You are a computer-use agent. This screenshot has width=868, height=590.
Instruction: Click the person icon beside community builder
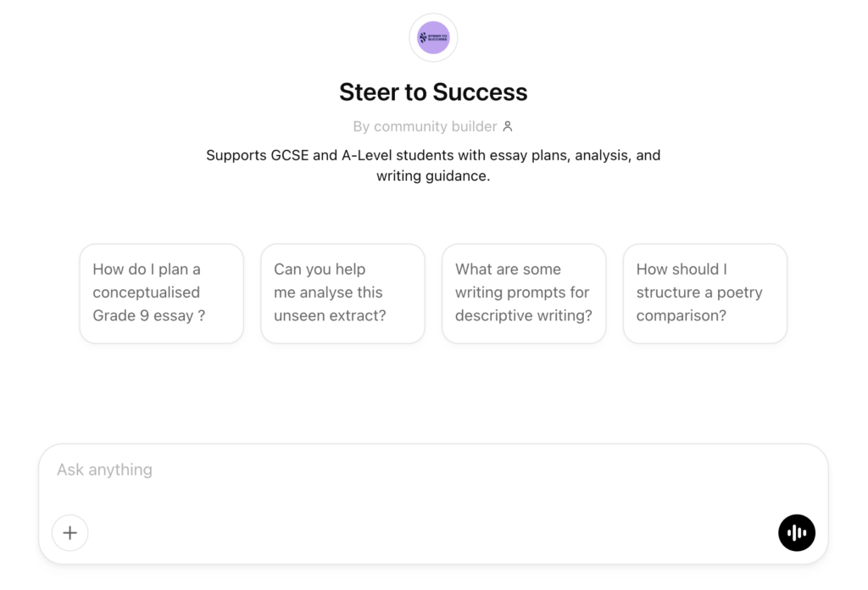508,126
